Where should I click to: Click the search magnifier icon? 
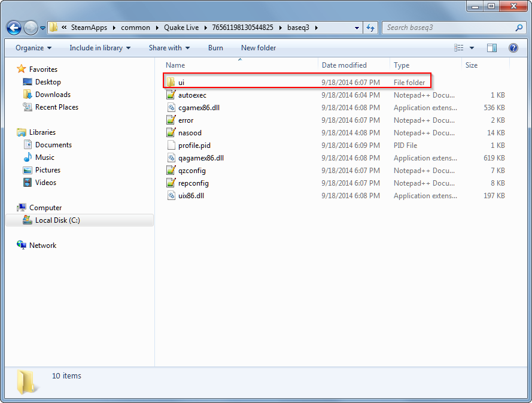(518, 28)
